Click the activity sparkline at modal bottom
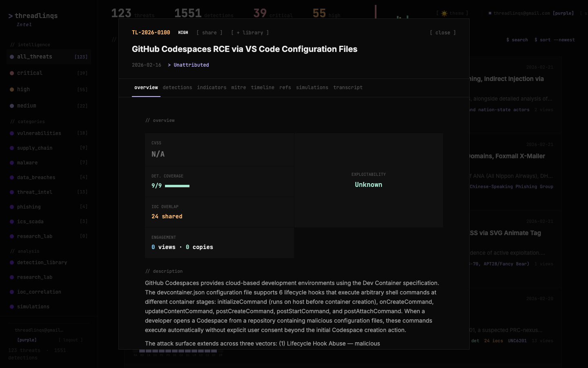Viewport: 588px width, 368px height. (x=178, y=351)
